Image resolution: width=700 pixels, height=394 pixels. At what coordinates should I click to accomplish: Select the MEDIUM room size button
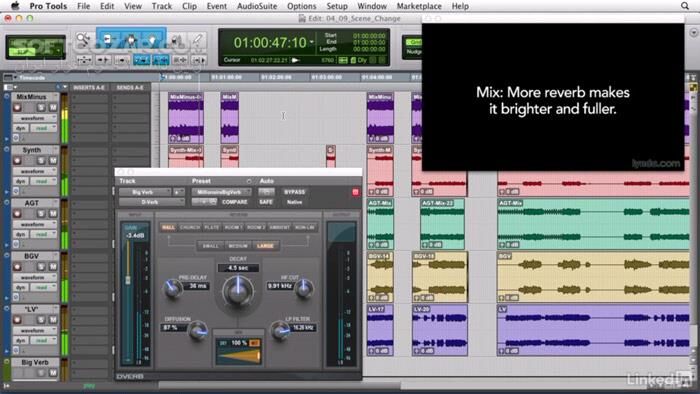[x=238, y=246]
